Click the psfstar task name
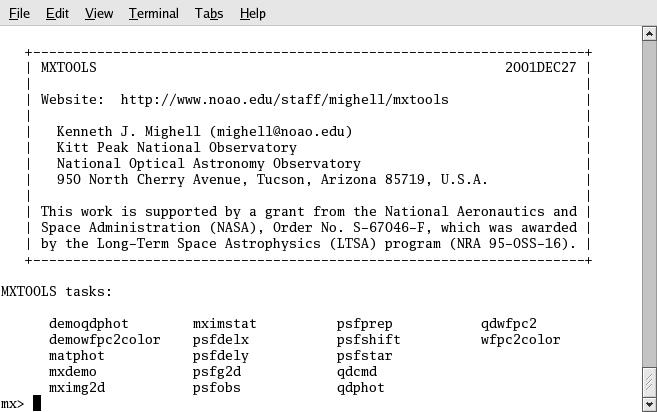The height and width of the screenshot is (412, 657). 364,356
